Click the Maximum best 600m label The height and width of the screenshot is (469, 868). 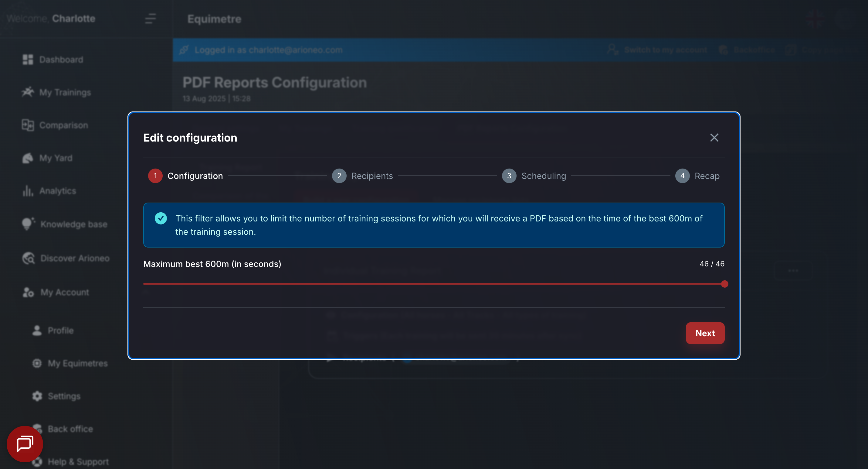pos(212,264)
